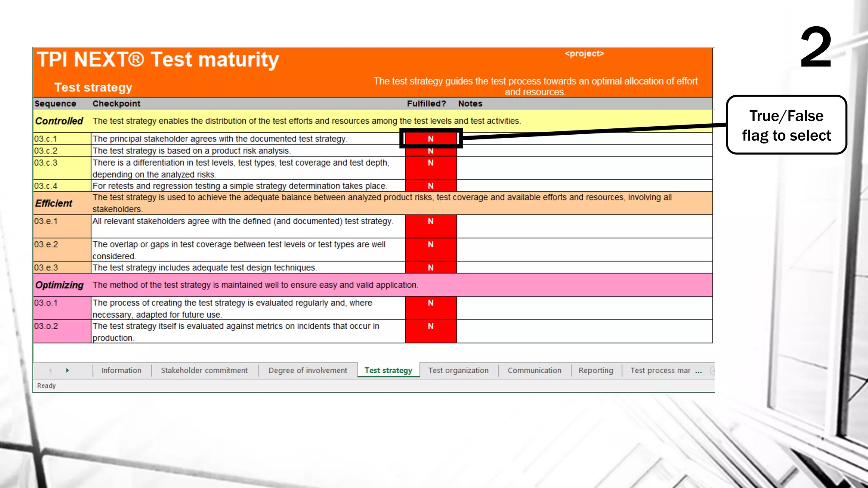Open Fulfilled dropdown for checkpoint 03.e.2

[x=431, y=250]
